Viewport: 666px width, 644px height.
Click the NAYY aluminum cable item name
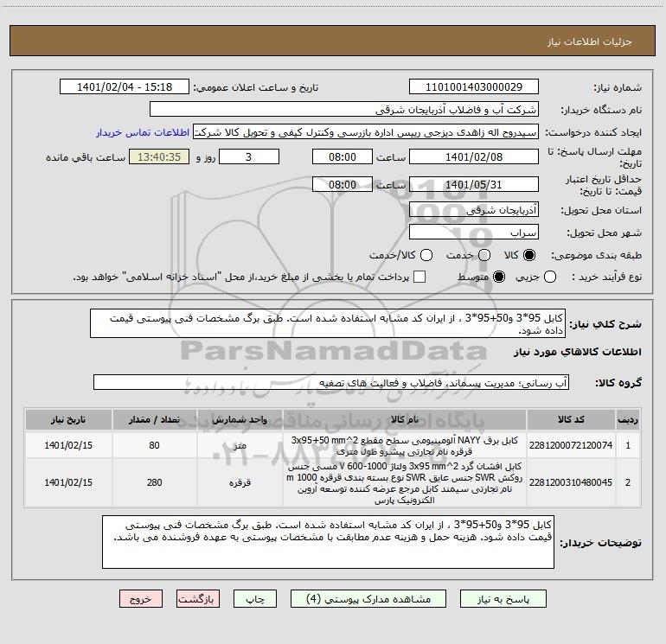point(405,445)
